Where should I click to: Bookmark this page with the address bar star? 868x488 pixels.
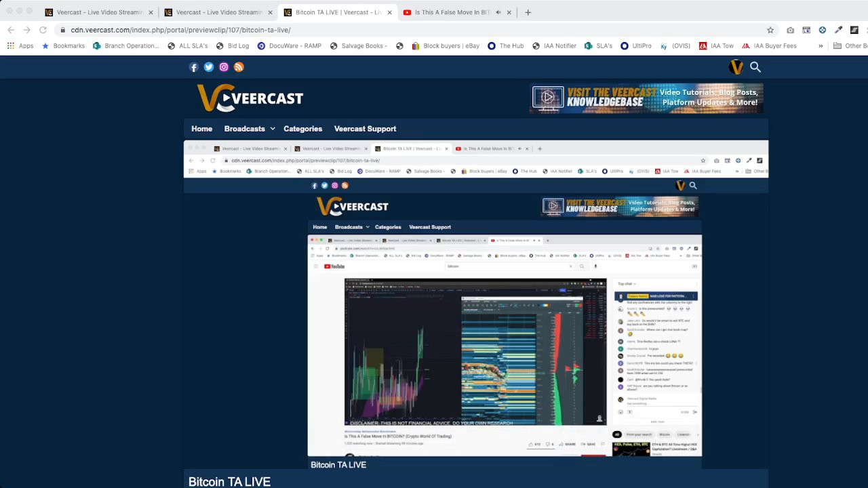click(770, 30)
